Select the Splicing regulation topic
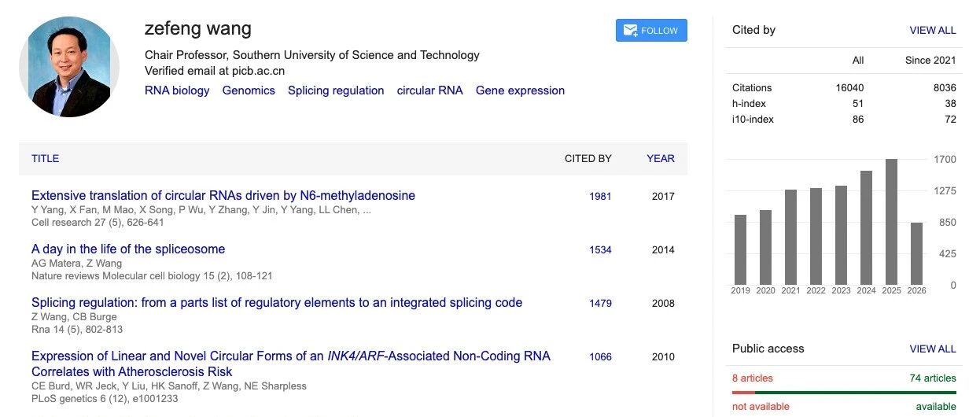This screenshot has height=417, width=980. (336, 90)
